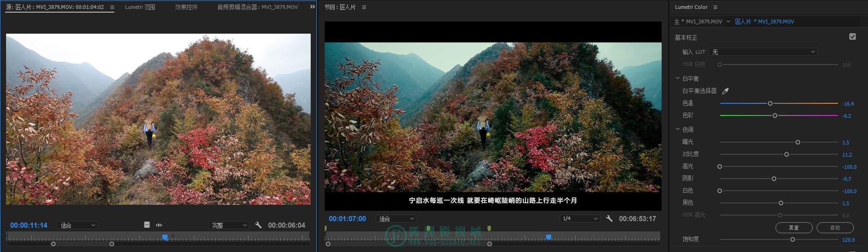Select the 源: 匠人片 source tab
Image resolution: width=868 pixels, height=252 pixels.
55,7
